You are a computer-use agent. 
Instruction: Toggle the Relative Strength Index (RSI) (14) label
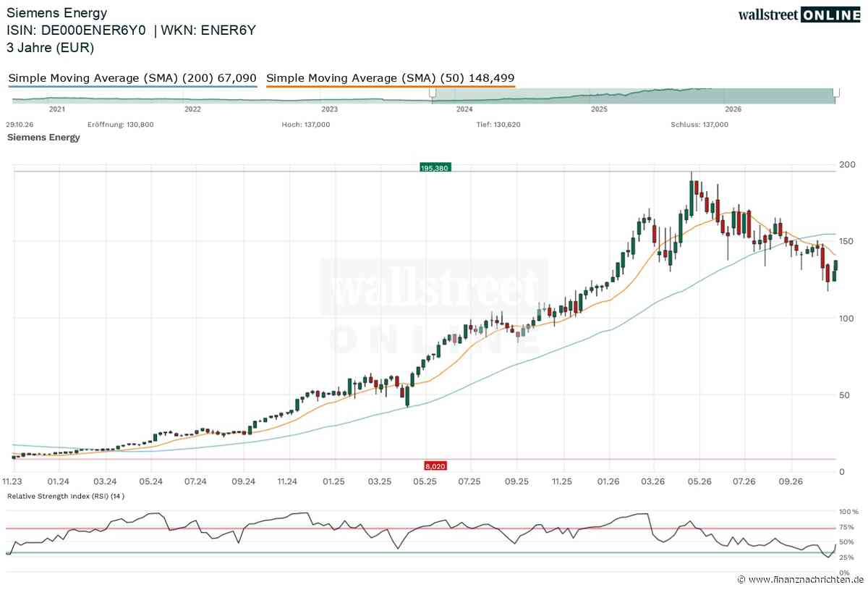[x=66, y=497]
